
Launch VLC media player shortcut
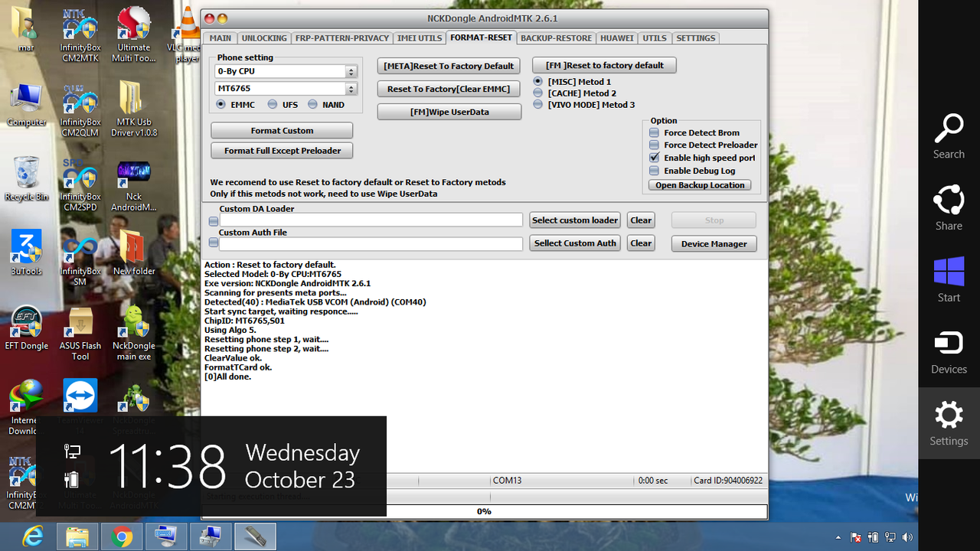(x=186, y=34)
